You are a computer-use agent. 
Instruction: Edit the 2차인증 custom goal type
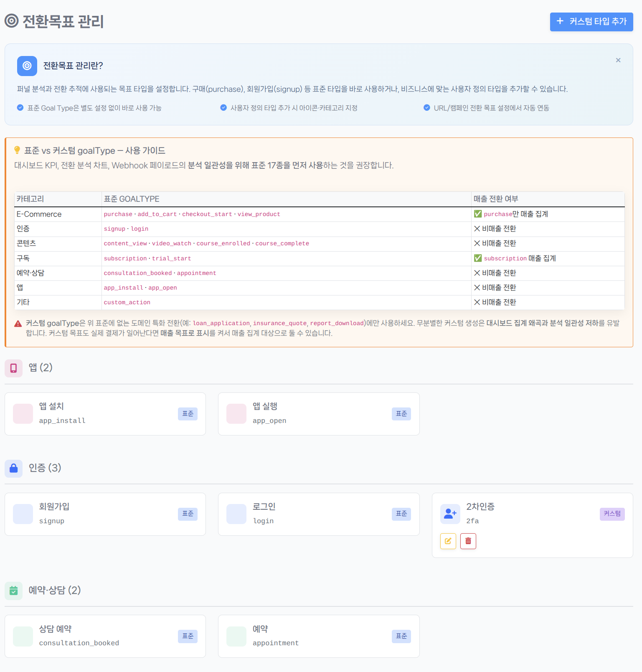[x=448, y=541]
